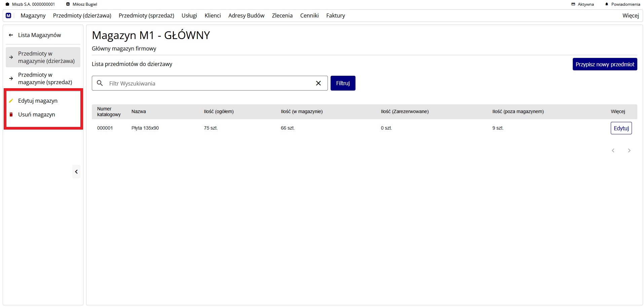Click the back arrow beside Lista Magazynów
Image resolution: width=644 pixels, height=307 pixels.
[11, 35]
